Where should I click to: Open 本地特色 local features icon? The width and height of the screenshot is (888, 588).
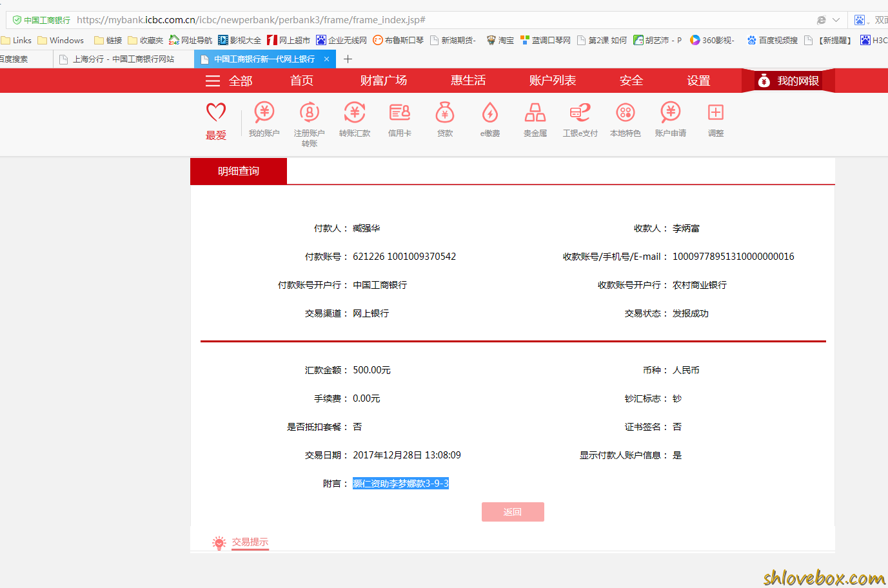626,112
